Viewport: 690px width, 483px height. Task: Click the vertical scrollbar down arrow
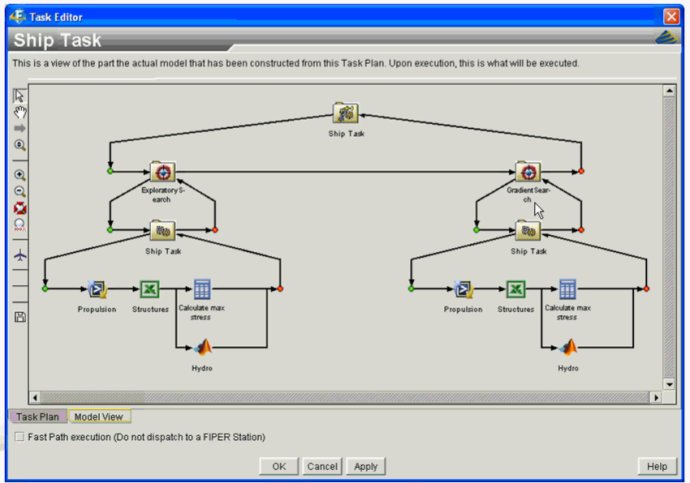point(669,384)
